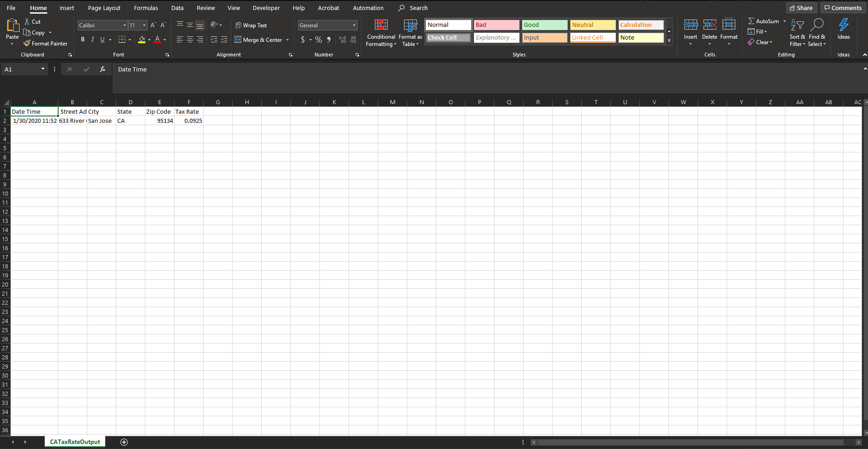Click the Share button
The height and width of the screenshot is (449, 868).
click(x=801, y=8)
